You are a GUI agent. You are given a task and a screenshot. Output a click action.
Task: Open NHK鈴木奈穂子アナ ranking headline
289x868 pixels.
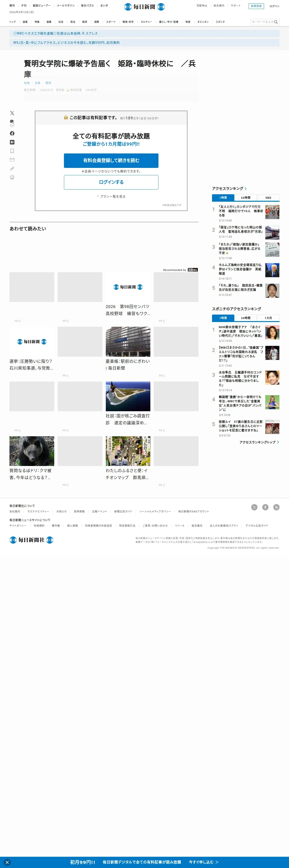pyautogui.click(x=241, y=331)
